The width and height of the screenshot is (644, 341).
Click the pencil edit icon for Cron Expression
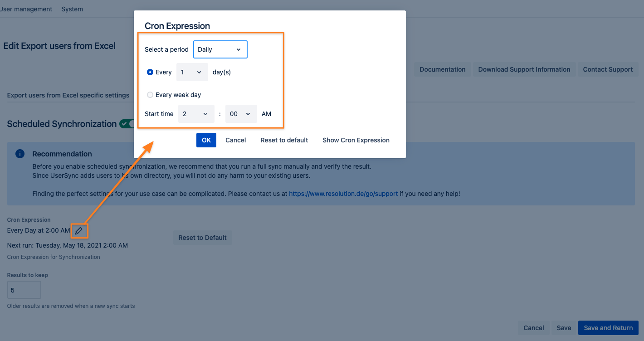click(79, 231)
